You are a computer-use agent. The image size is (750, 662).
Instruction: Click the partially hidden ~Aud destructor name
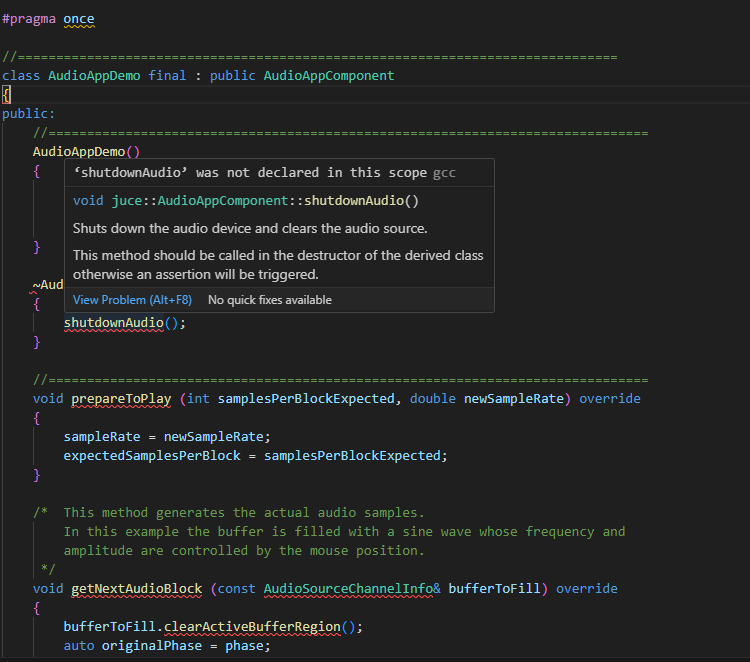click(48, 285)
